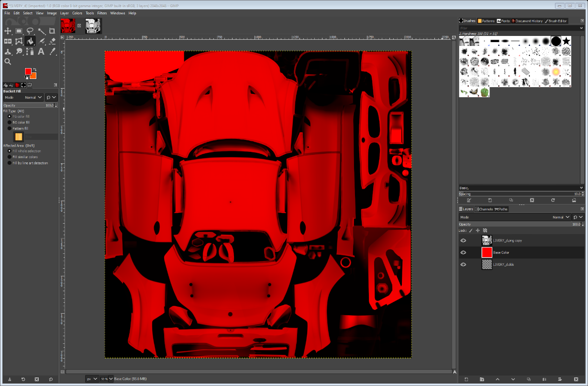Open the background orange color swatch
This screenshot has width=588, height=386.
[33, 76]
